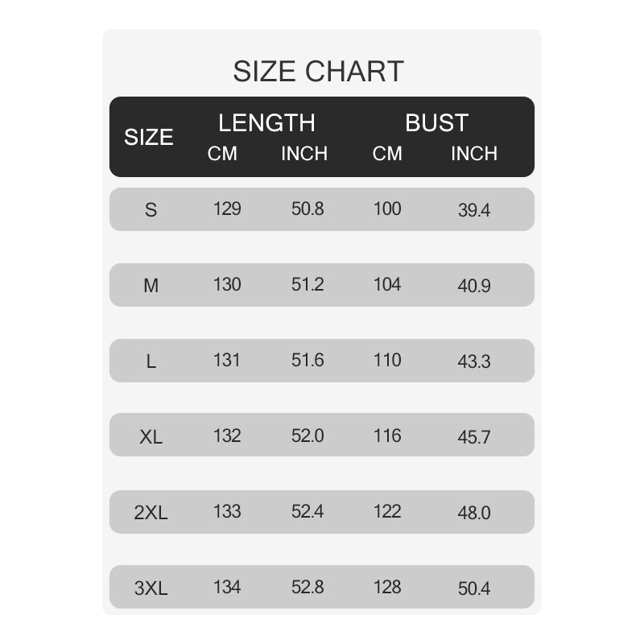Select the size L row label
The height and width of the screenshot is (644, 644).
tap(151, 361)
